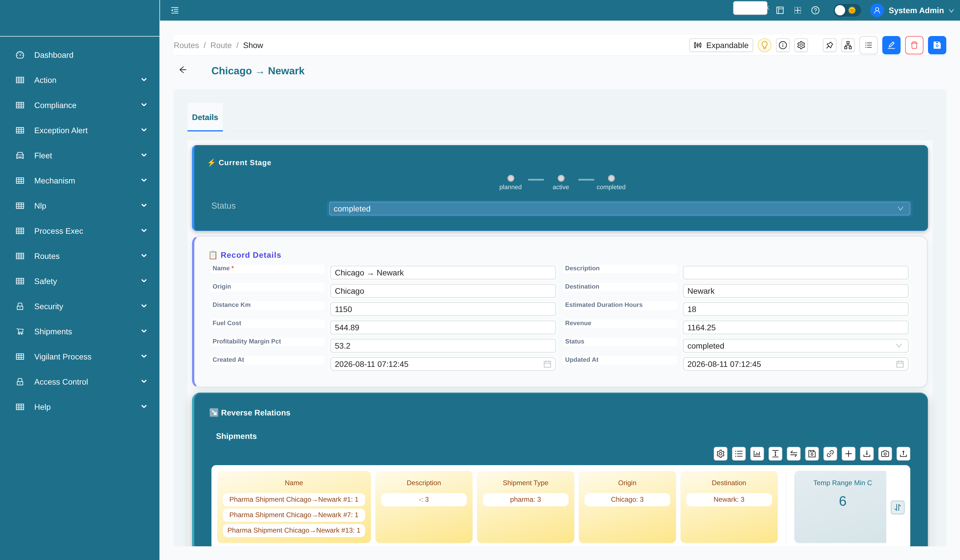This screenshot has height=560, width=960.
Task: Expand the Access Control chevron
Action: (144, 381)
